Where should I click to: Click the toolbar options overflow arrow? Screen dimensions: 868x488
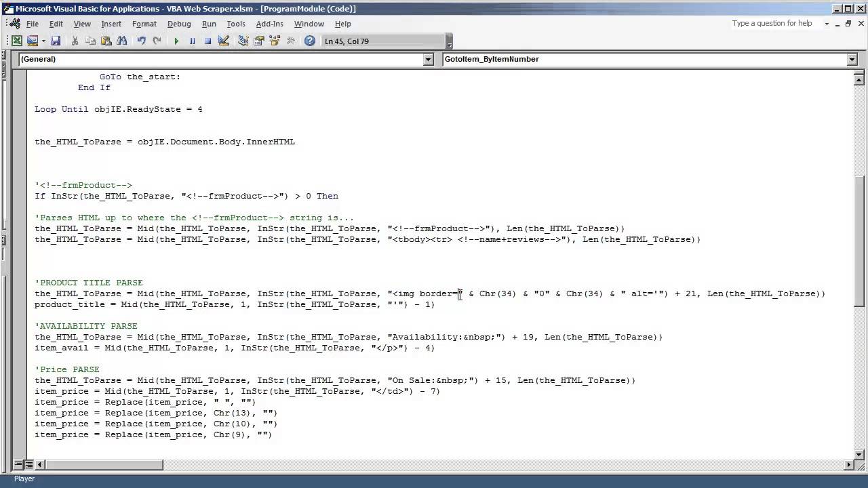coord(450,41)
